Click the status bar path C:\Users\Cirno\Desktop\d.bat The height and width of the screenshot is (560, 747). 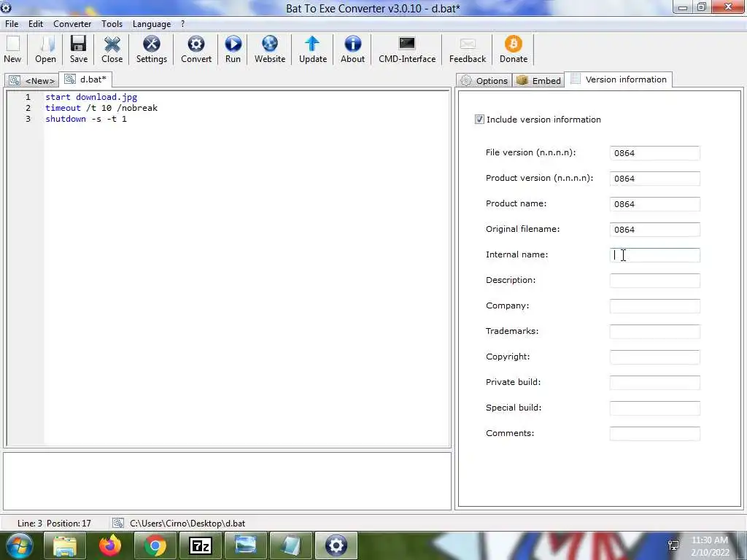pyautogui.click(x=187, y=524)
